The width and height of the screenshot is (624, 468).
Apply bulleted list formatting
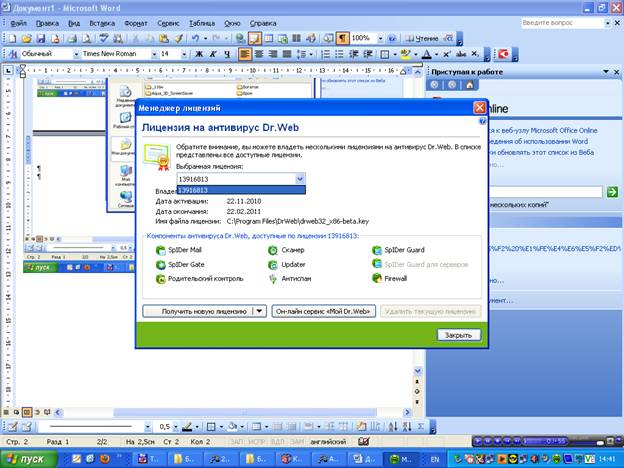point(339,54)
